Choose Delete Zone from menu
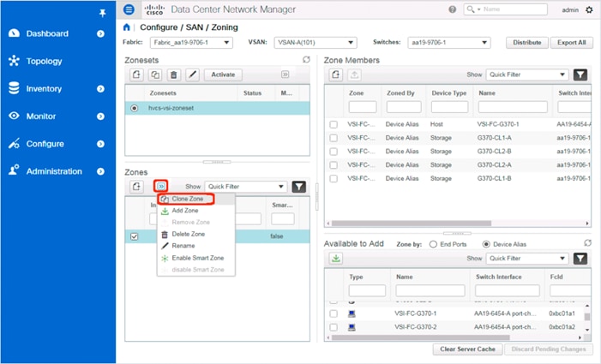 pos(188,234)
